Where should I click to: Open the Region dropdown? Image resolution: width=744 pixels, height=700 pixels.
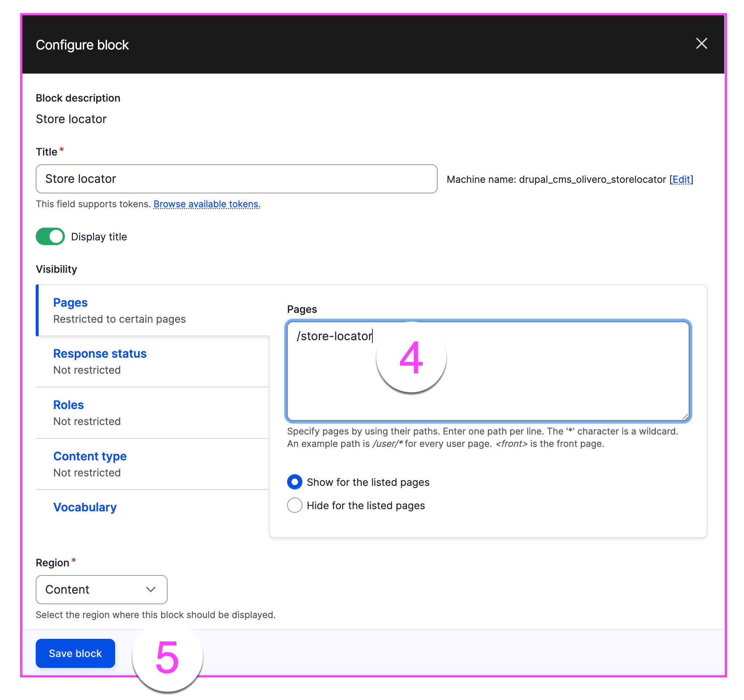pos(101,590)
